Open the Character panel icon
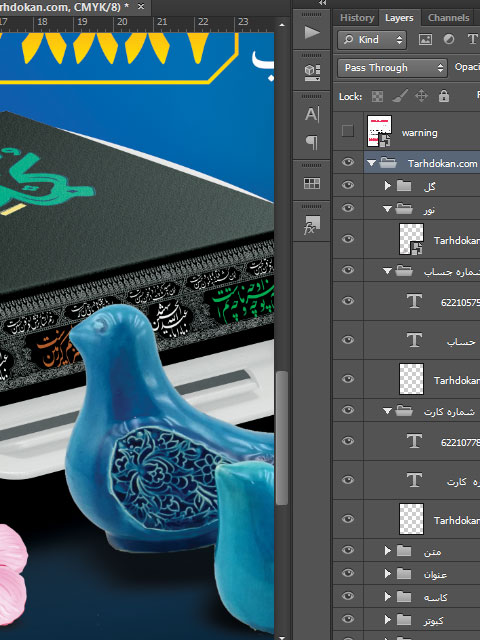The height and width of the screenshot is (640, 480). point(312,114)
